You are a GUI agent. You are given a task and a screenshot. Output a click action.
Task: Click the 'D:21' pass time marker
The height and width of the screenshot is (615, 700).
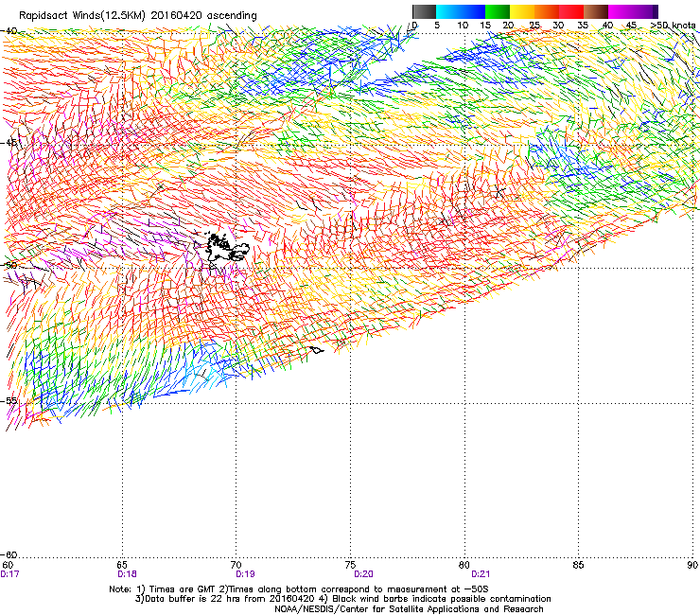pyautogui.click(x=481, y=574)
